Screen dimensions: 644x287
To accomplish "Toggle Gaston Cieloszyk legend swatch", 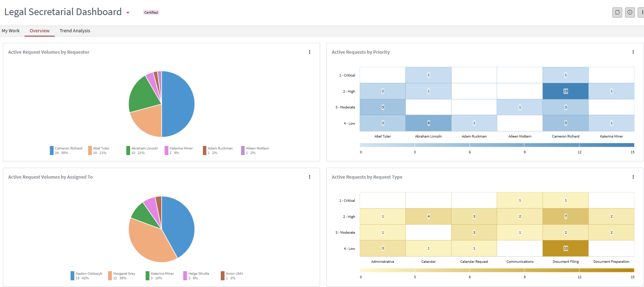I will pos(72,276).
